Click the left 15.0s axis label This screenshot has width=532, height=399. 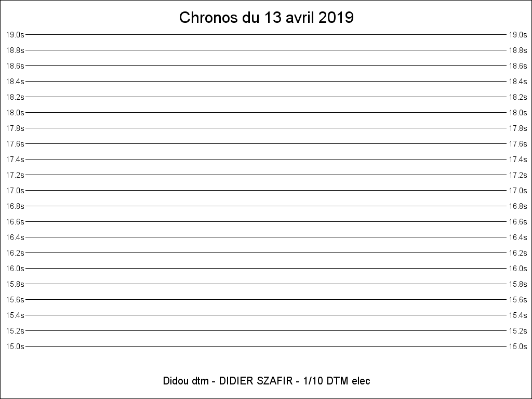pos(15,347)
